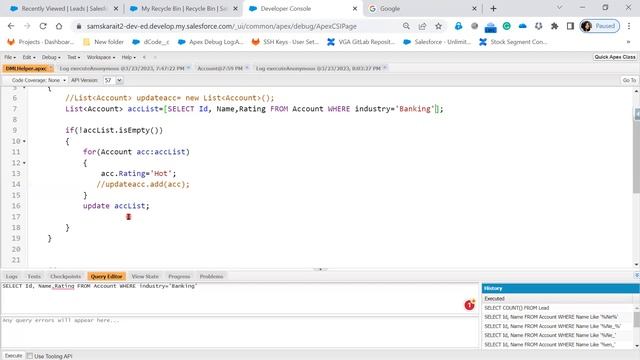Open Projects Dashboard bookmark

tap(41, 42)
